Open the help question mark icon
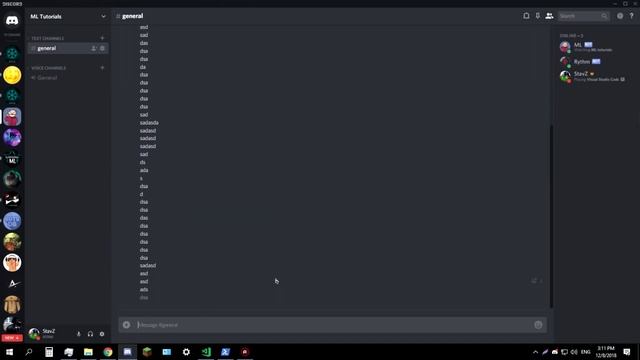The width and height of the screenshot is (640, 360). click(x=631, y=16)
